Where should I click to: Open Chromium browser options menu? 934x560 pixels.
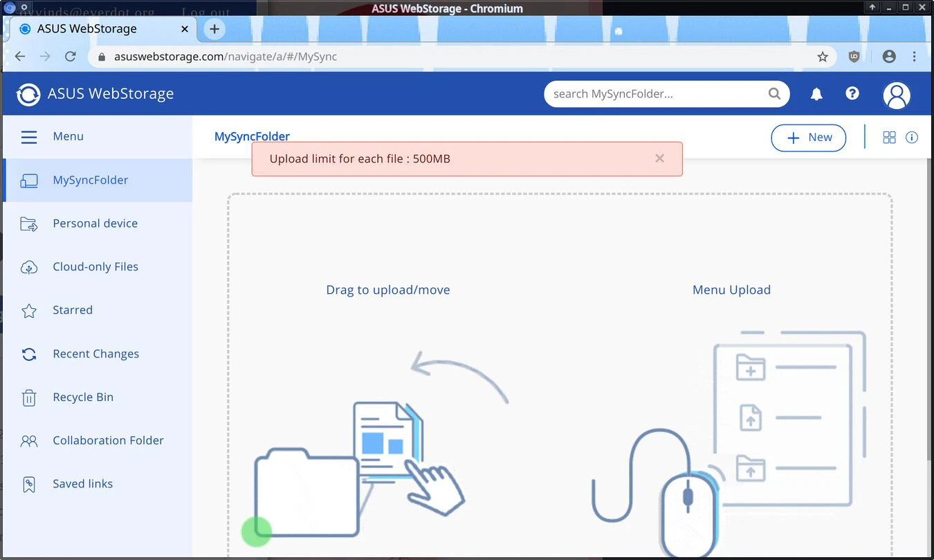pos(915,56)
